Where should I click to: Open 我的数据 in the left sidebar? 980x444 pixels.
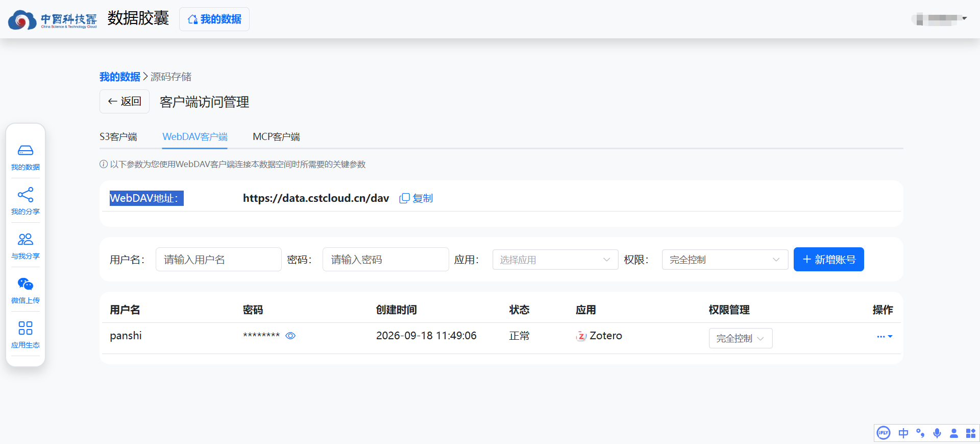pos(26,157)
